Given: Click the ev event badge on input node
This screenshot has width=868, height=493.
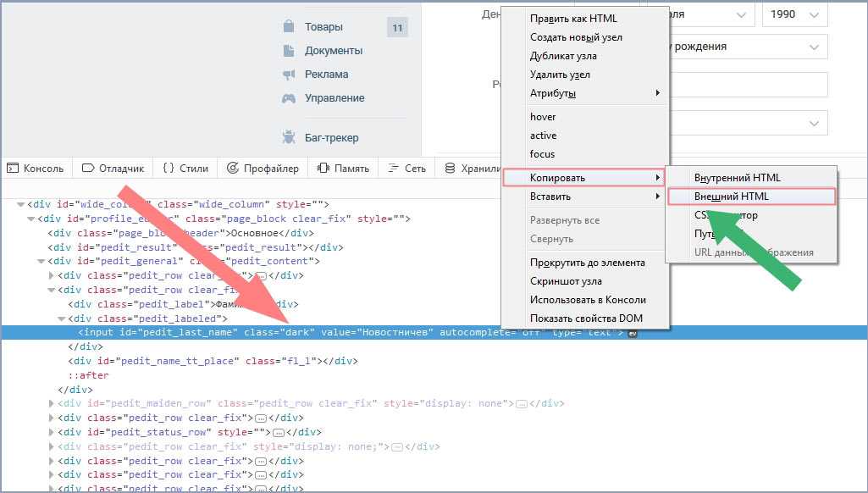Looking at the screenshot, I should pyautogui.click(x=632, y=333).
